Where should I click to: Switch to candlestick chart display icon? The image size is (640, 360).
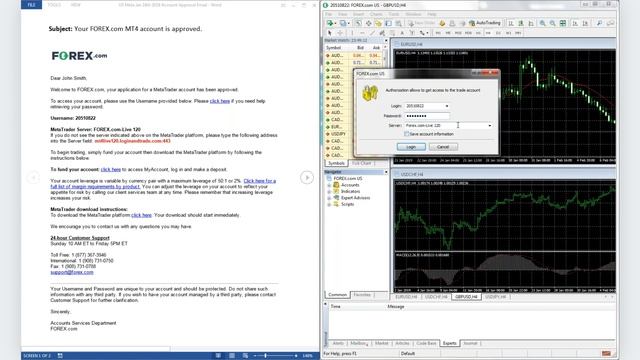tap(521, 23)
